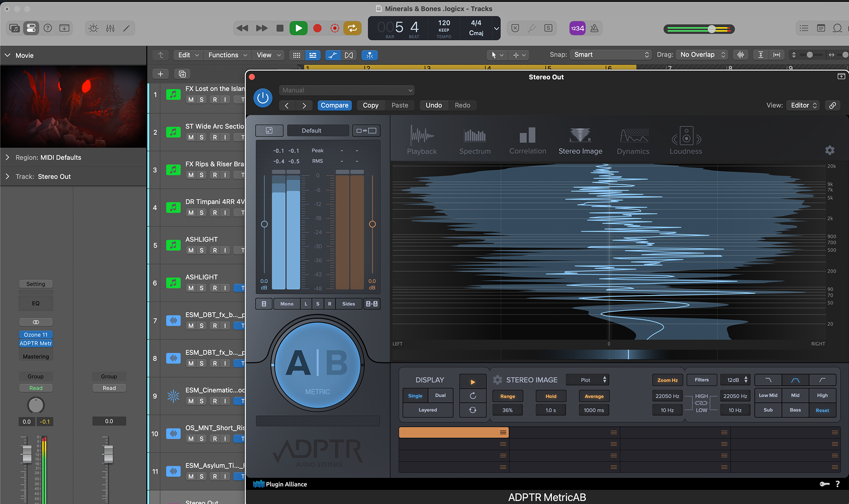Screen dimensions: 849x504
Task: Switch to the Spectrum tab
Action: pyautogui.click(x=475, y=141)
